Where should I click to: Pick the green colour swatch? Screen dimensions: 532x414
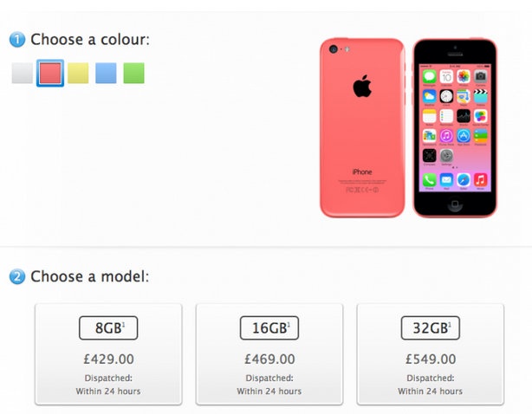(x=133, y=73)
